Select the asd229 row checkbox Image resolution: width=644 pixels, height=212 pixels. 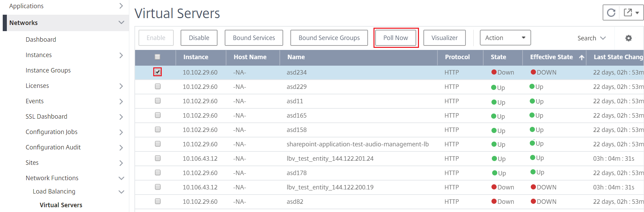pyautogui.click(x=158, y=86)
